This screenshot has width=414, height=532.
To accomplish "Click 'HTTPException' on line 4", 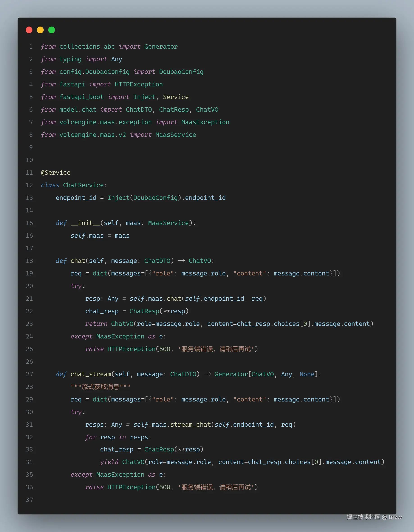I will coord(139,85).
